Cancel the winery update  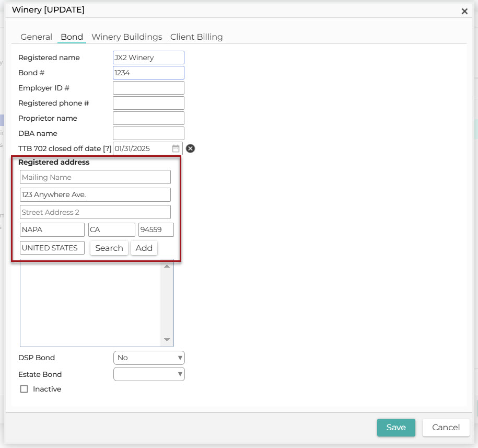(x=446, y=428)
